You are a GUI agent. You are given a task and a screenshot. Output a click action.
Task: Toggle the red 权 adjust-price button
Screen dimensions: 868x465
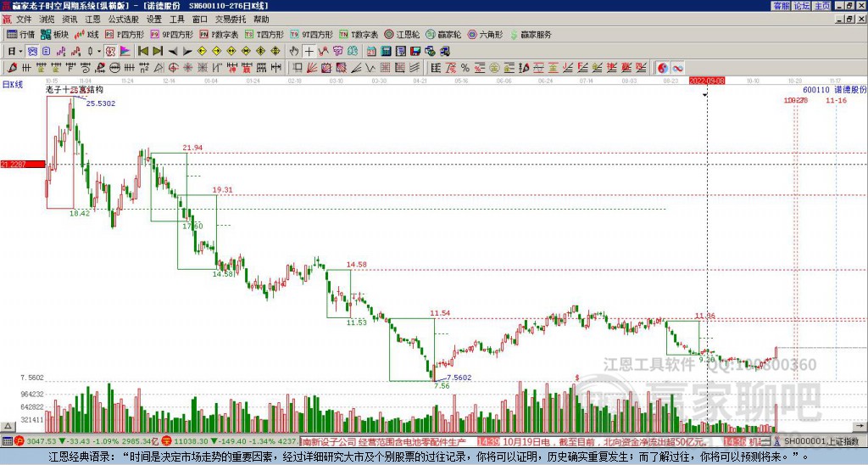tap(110, 51)
